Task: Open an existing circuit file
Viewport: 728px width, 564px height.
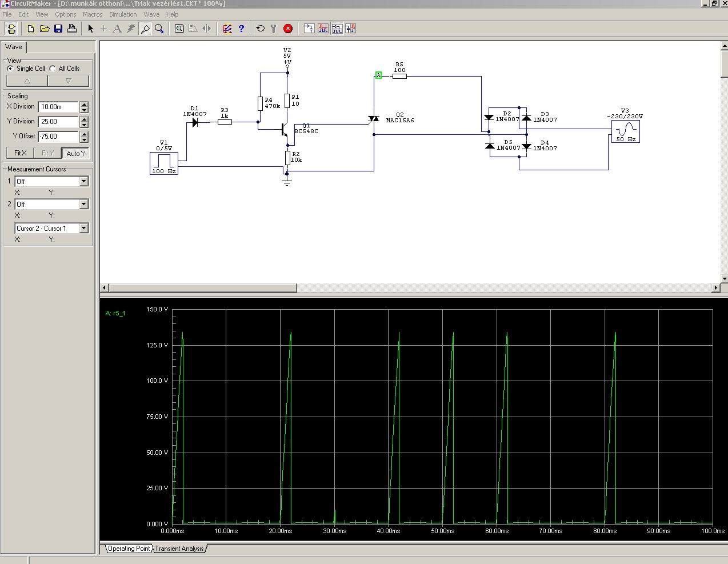Action: coord(45,29)
